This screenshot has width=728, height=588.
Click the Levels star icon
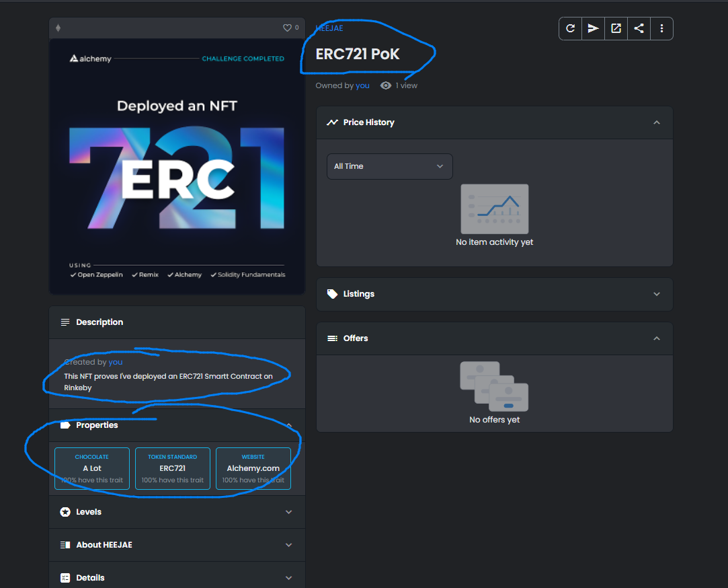pos(65,512)
